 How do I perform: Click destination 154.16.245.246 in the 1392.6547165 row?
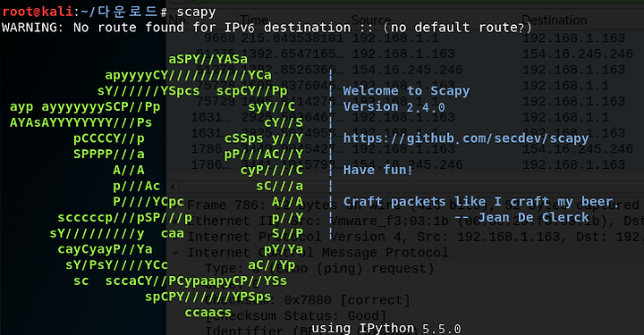click(x=578, y=54)
